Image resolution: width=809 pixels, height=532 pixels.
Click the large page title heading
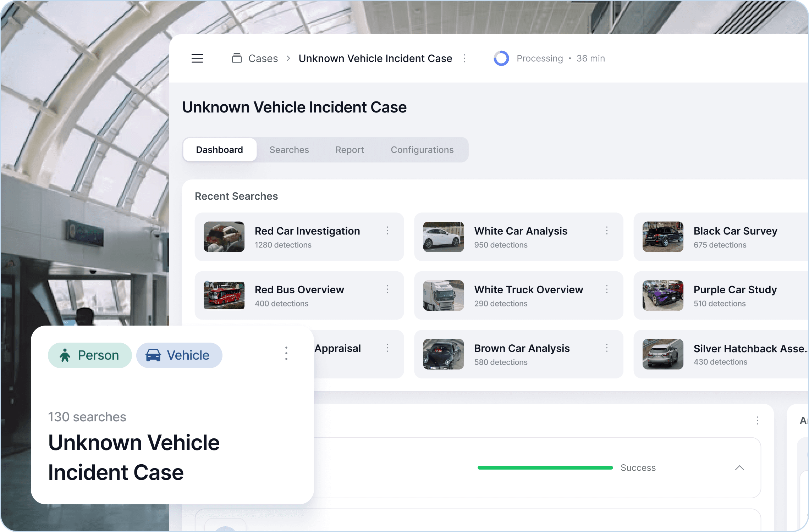coord(295,107)
